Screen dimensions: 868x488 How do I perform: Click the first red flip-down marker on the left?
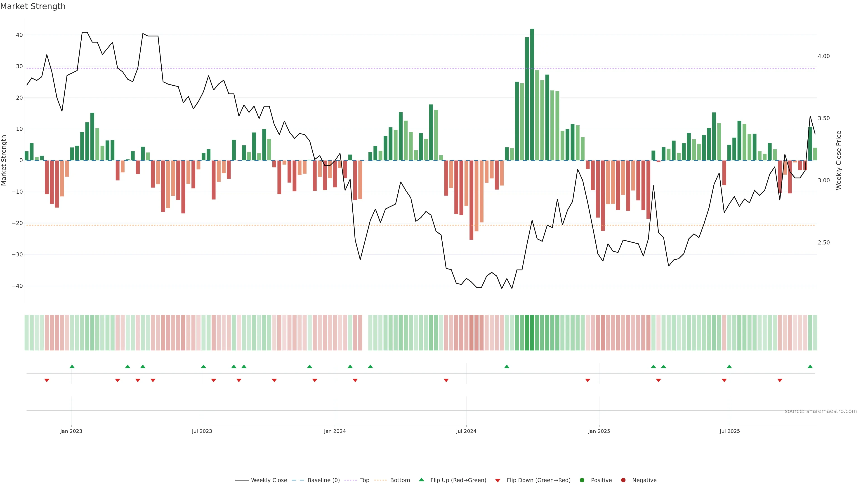click(47, 380)
